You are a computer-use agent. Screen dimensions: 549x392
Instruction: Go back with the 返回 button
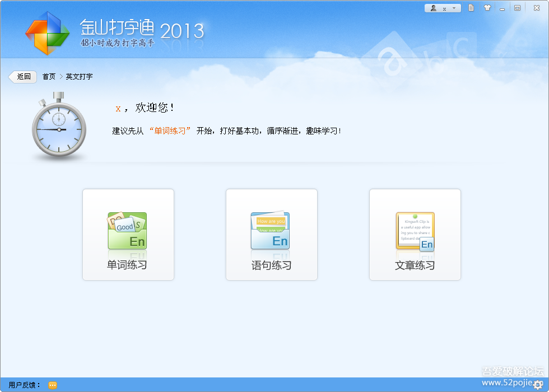coord(23,77)
